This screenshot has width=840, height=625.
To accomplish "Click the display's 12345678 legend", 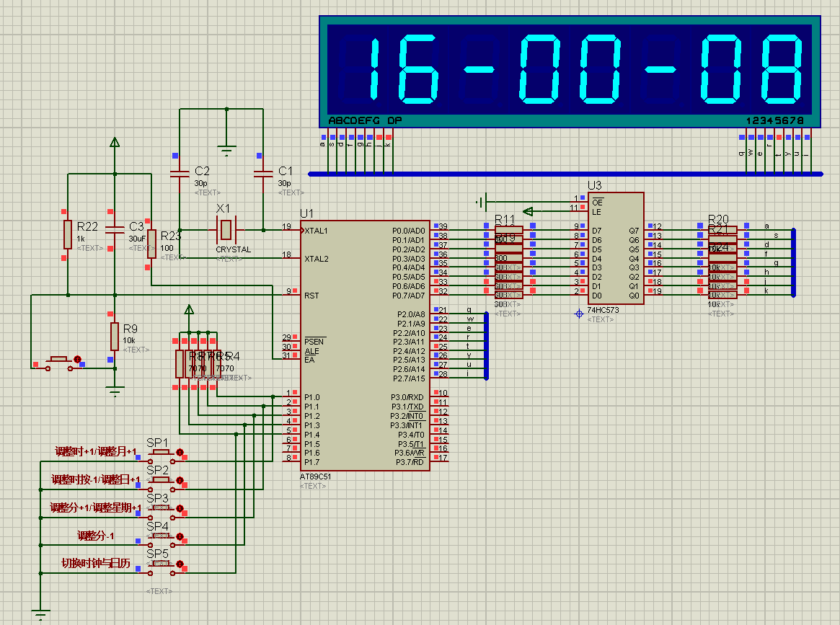I will [775, 121].
